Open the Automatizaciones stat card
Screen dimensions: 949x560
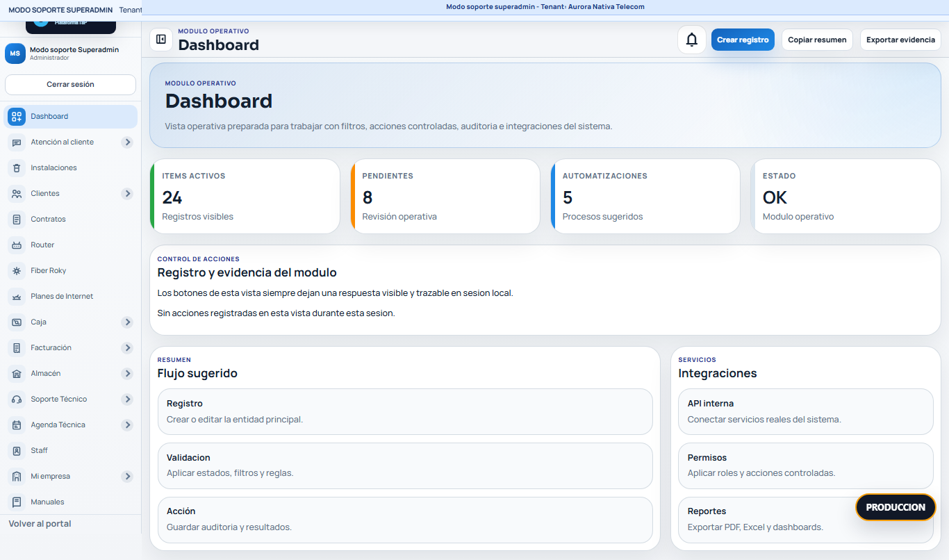pyautogui.click(x=645, y=197)
